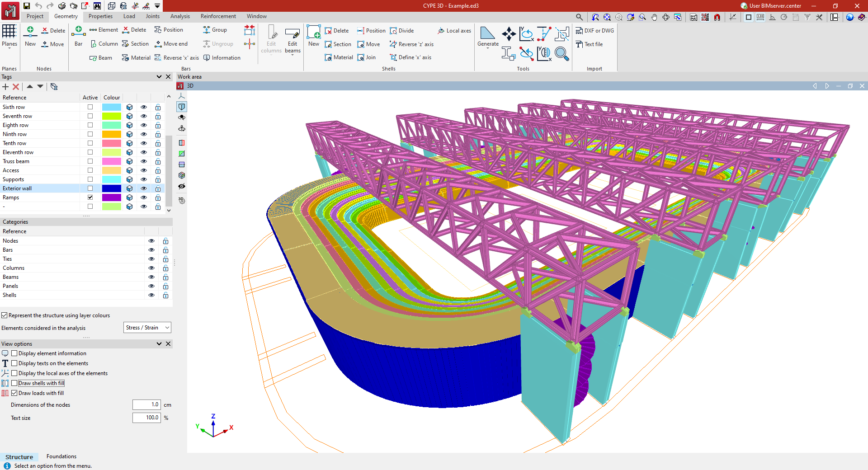
Task: Click the Generate tool icon
Action: (x=487, y=34)
